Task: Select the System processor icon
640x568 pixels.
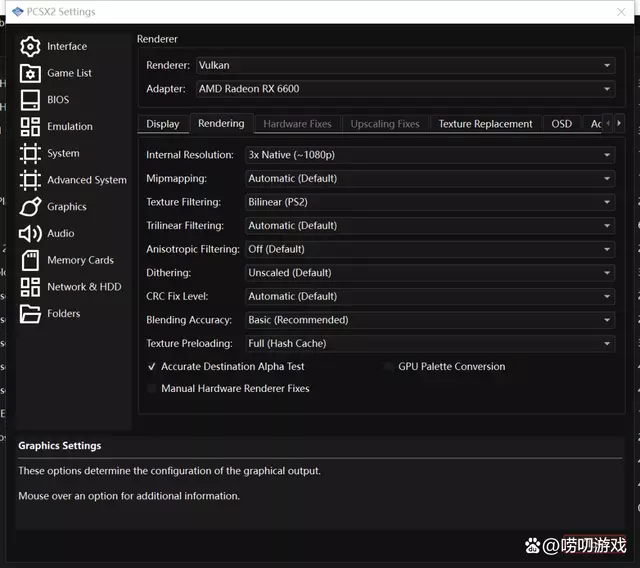Action: [30, 153]
